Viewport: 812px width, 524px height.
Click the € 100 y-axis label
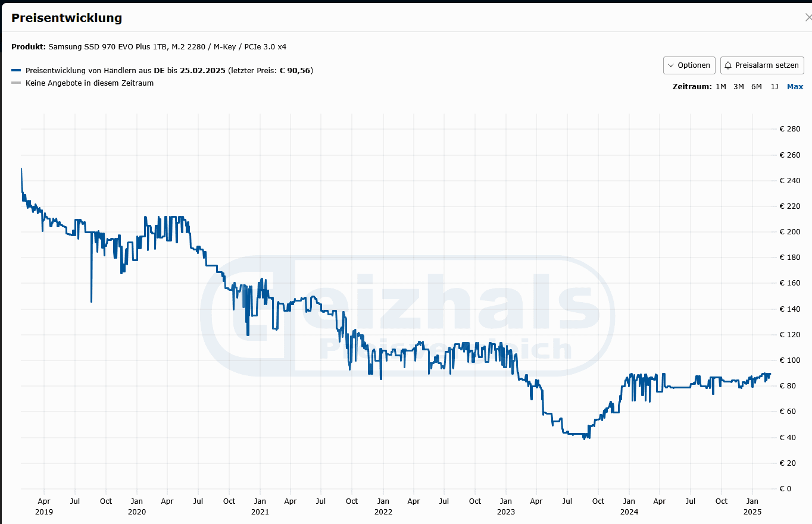(789, 360)
